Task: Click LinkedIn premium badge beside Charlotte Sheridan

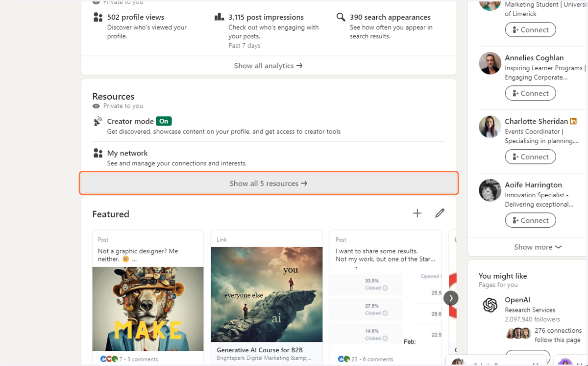Action: click(573, 121)
